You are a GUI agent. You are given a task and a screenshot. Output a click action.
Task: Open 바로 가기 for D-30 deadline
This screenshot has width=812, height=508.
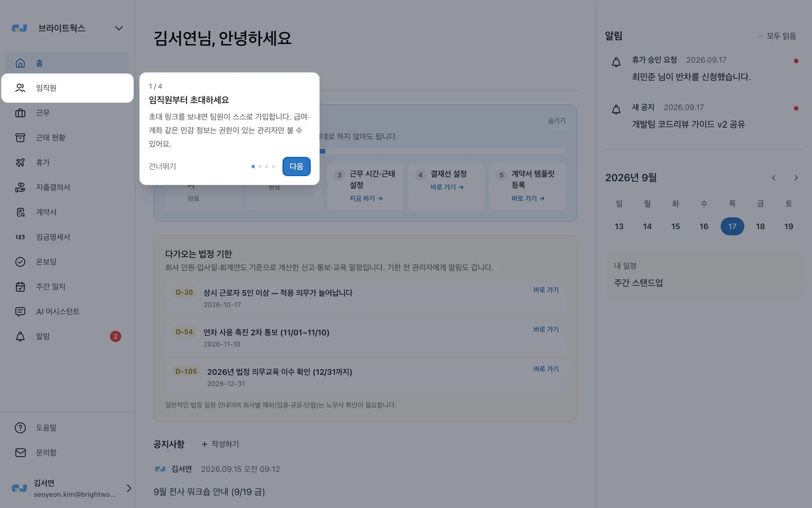click(x=546, y=290)
